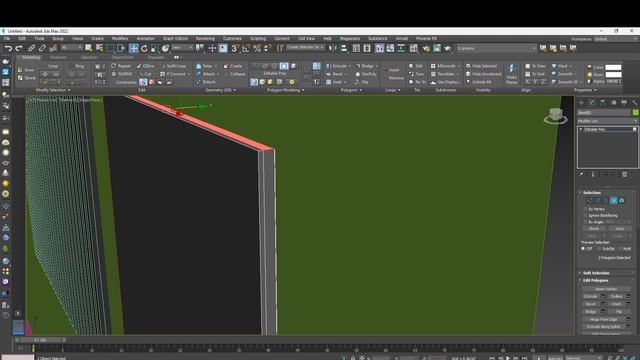Click the ribbon Illumination white swatch
Screen dimensions: 640x360
coord(613,75)
